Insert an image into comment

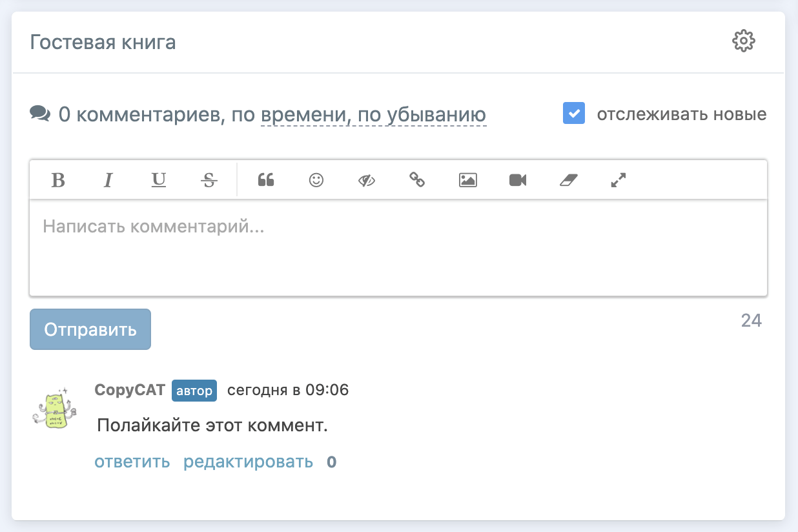pyautogui.click(x=467, y=180)
